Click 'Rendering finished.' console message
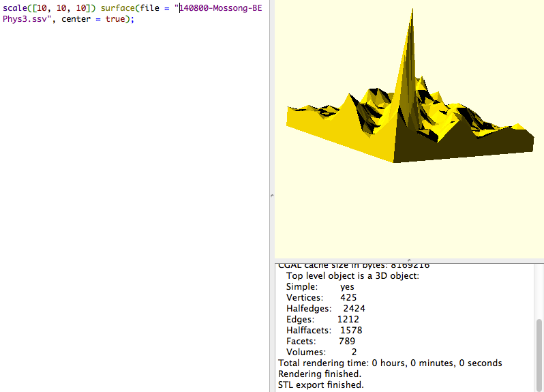This screenshot has height=392, width=544. pos(320,374)
